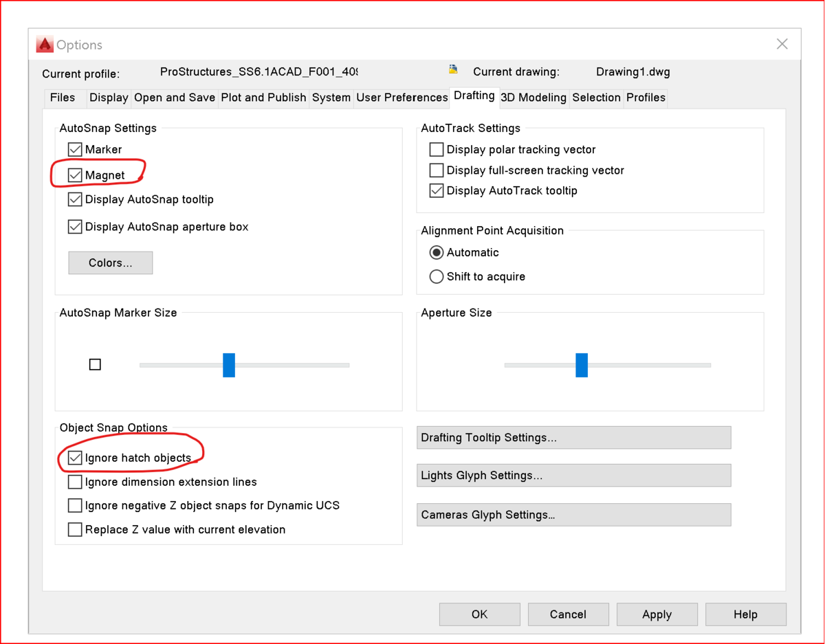Switch to the Selection tab
Viewport: 825px width, 644px height.
click(x=596, y=98)
